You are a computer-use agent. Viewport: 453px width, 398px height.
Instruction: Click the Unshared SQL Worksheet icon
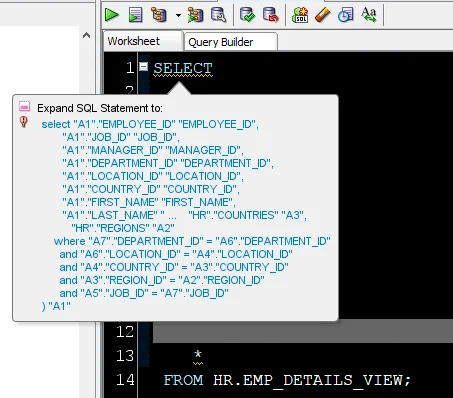click(300, 15)
